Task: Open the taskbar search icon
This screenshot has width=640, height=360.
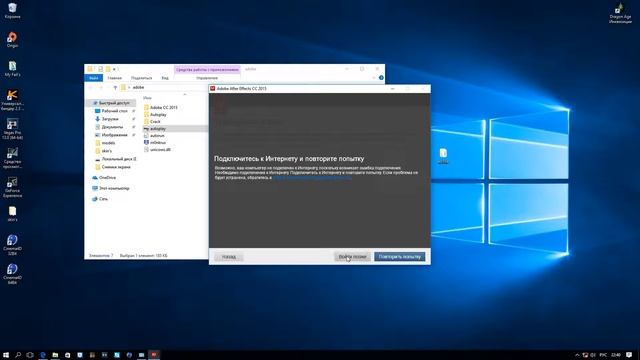Action: click(x=18, y=355)
